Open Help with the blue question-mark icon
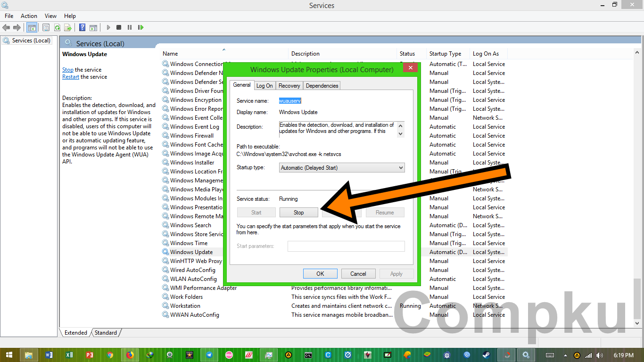Viewport: 644px width, 362px height. tap(83, 27)
